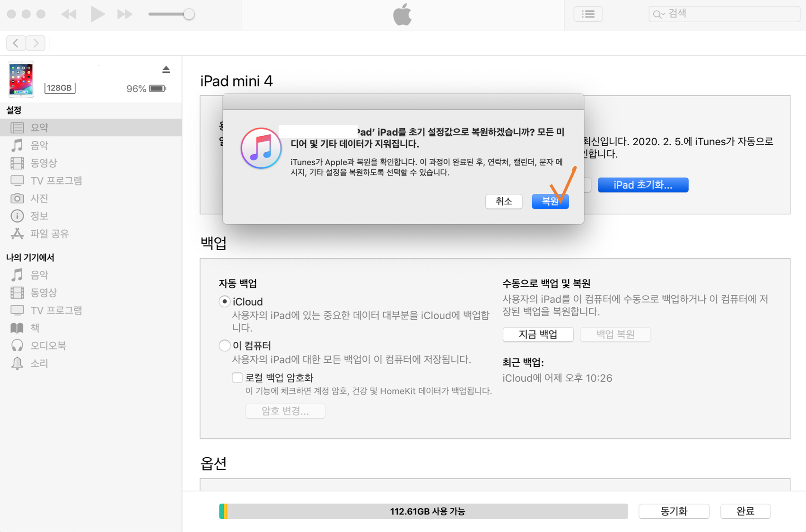This screenshot has height=532, width=806.
Task: Click 지금 백업 button
Action: point(538,334)
